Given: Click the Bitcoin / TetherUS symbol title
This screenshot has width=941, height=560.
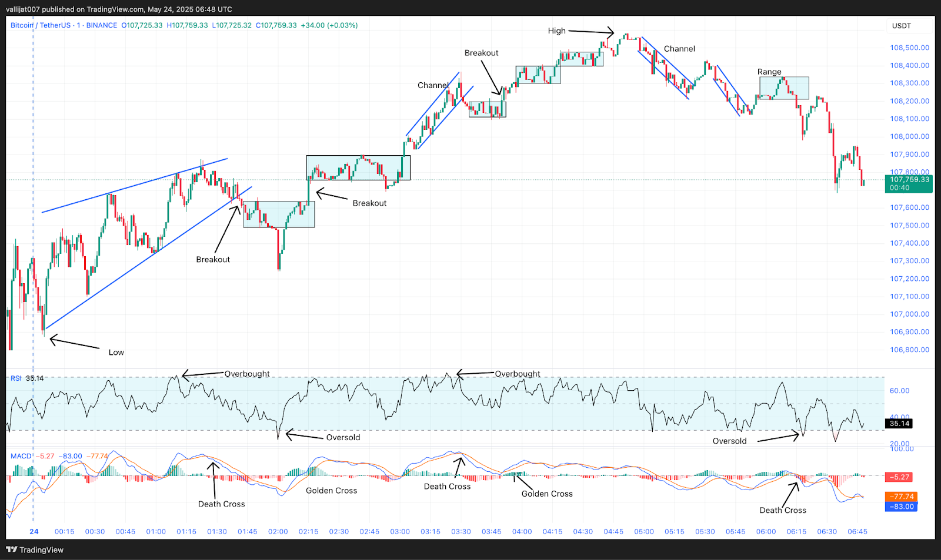Looking at the screenshot, I should pyautogui.click(x=40, y=25).
